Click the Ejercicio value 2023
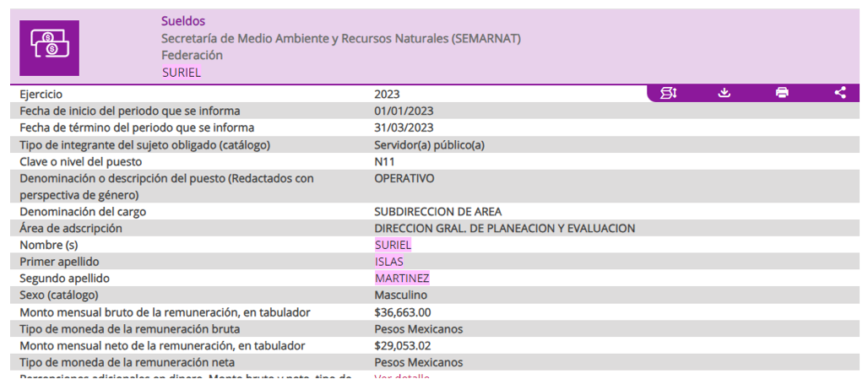This screenshot has width=868, height=390. tap(387, 95)
